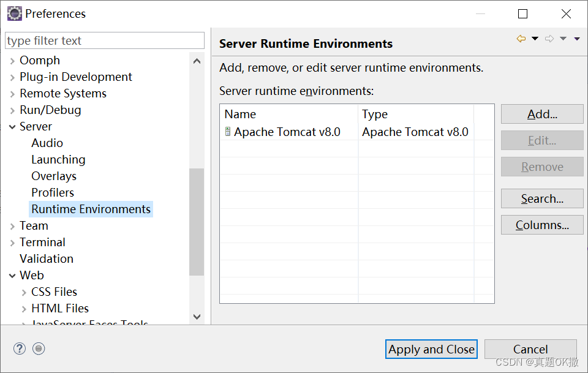Click the preference tree scrollbar thumb

[197, 222]
